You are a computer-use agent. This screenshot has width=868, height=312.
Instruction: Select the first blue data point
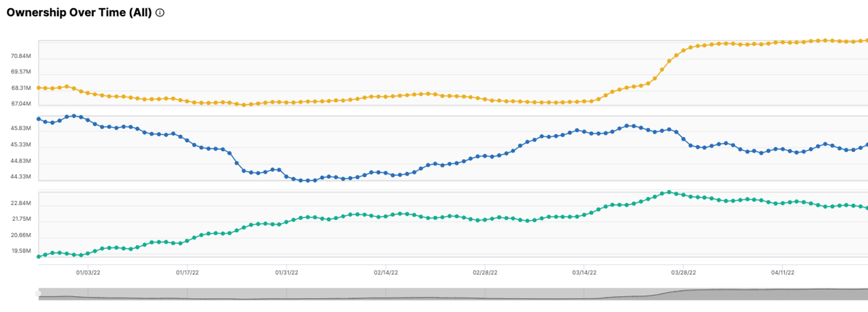39,119
